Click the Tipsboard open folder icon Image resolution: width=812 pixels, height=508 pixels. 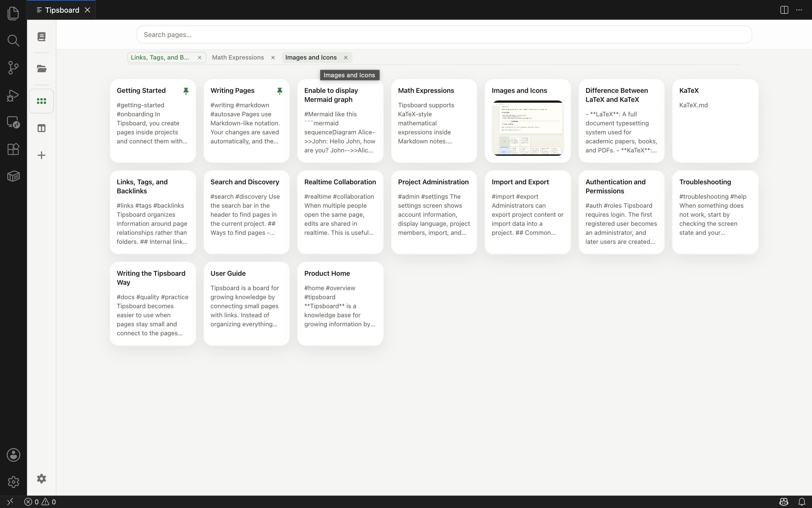pos(42,69)
